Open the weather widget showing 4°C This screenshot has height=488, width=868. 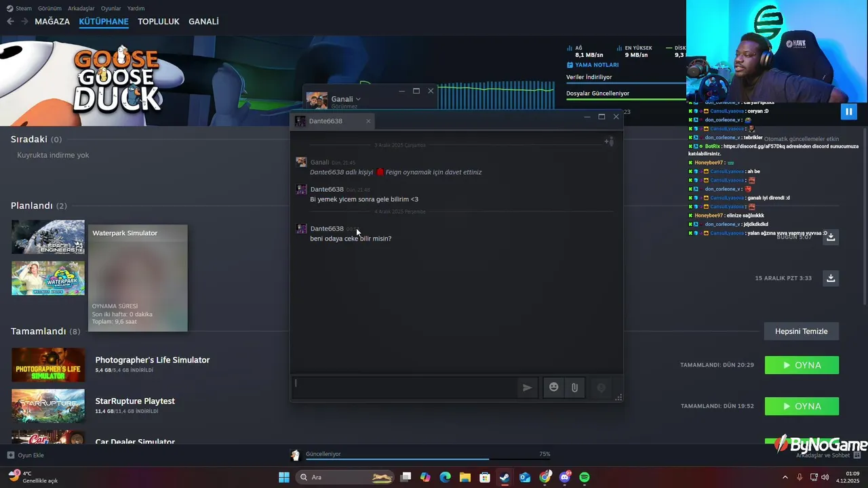(33, 477)
